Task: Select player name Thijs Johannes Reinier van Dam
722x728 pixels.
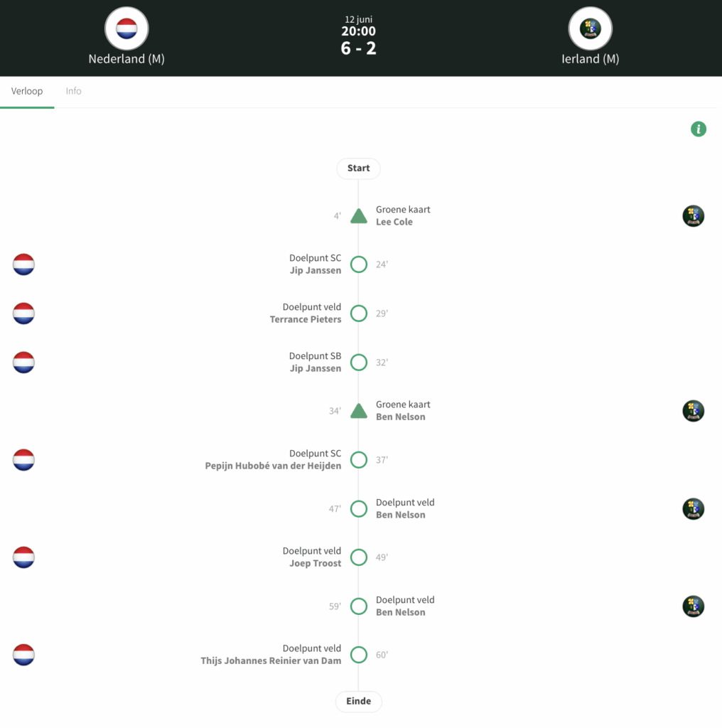Action: tap(271, 660)
